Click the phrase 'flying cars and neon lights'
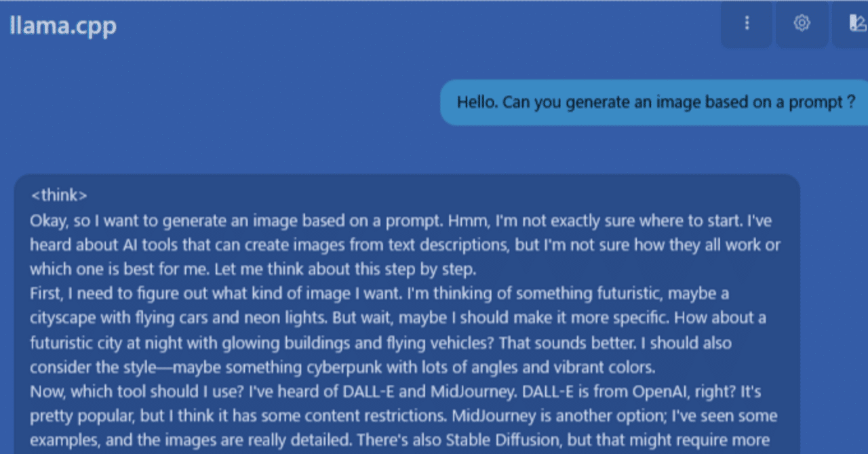 point(217,318)
